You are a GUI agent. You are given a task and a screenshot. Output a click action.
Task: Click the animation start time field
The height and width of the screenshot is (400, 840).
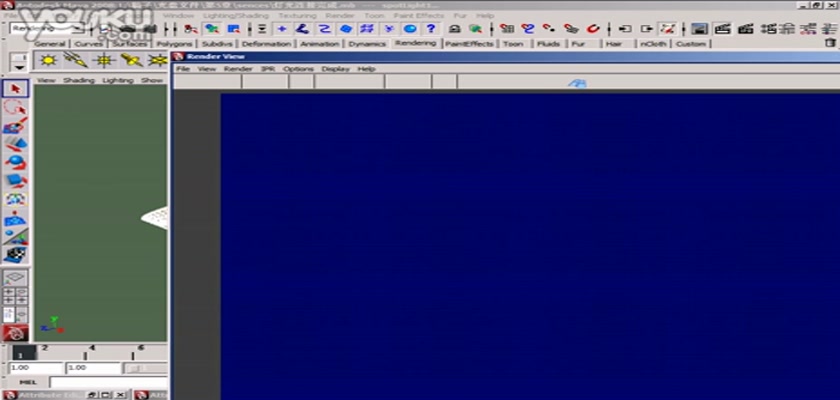click(x=36, y=368)
